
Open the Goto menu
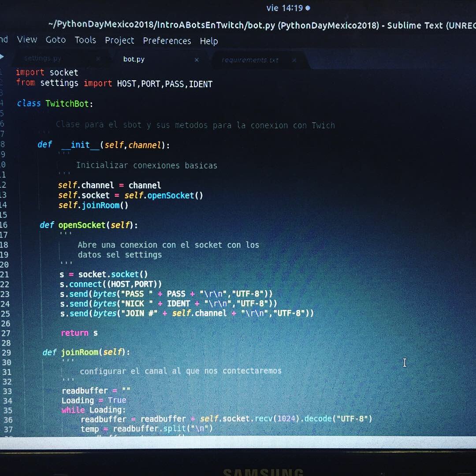pos(56,40)
